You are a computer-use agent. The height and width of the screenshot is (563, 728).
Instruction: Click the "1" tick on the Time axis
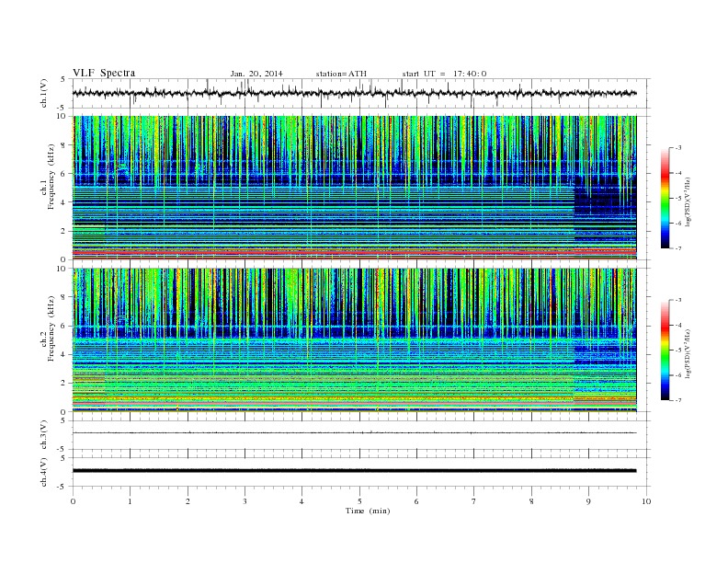point(131,501)
